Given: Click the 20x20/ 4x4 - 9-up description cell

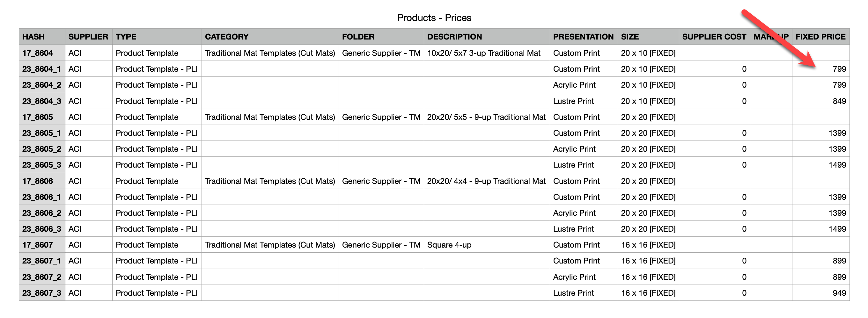Looking at the screenshot, I should tap(486, 181).
